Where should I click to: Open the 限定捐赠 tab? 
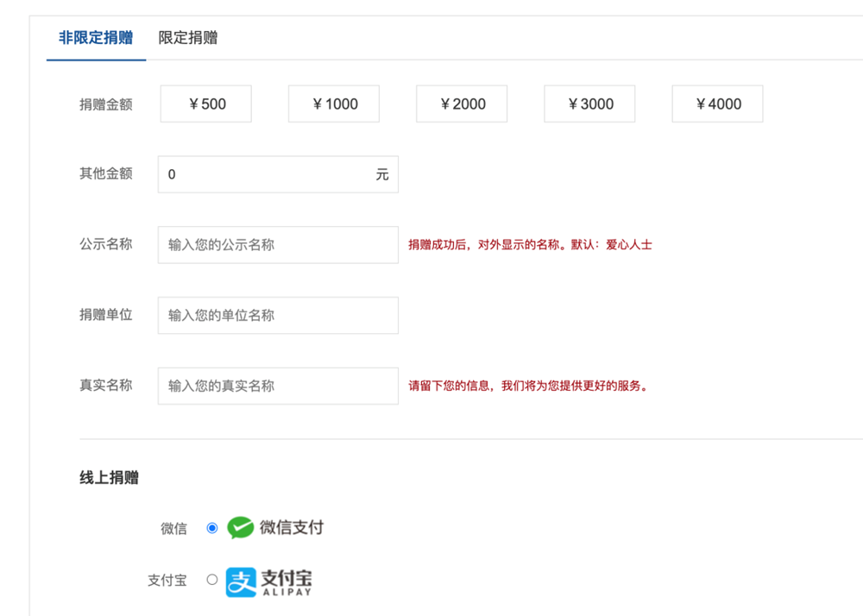point(188,38)
